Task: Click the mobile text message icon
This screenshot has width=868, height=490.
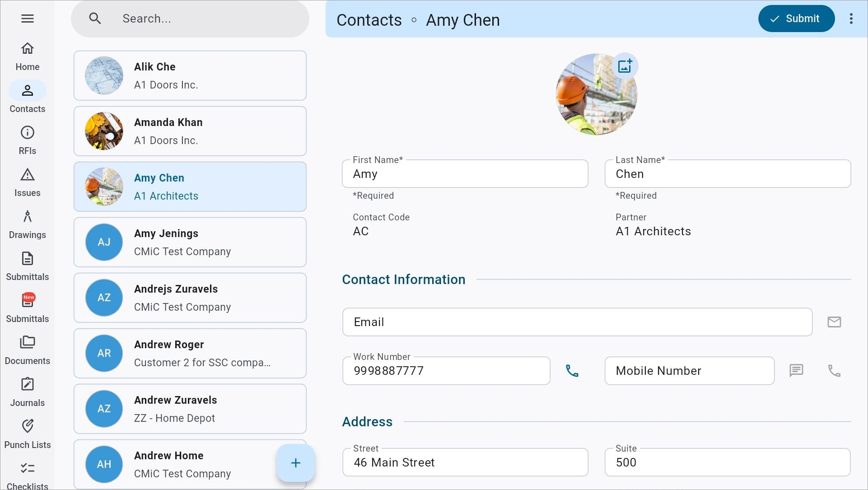Action: (796, 371)
